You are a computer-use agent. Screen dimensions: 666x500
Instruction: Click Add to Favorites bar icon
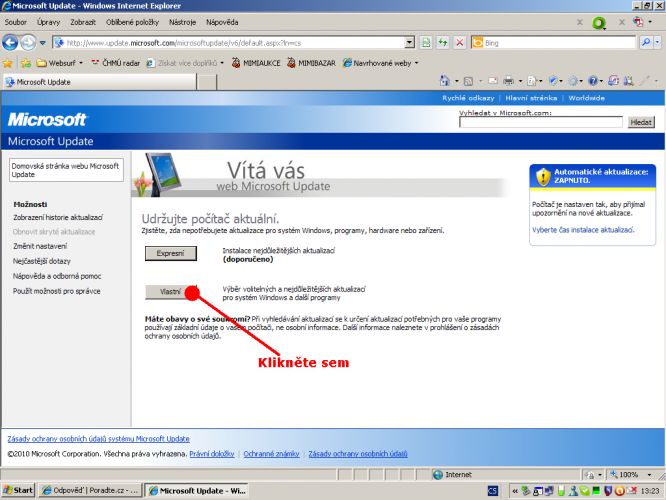tap(26, 63)
